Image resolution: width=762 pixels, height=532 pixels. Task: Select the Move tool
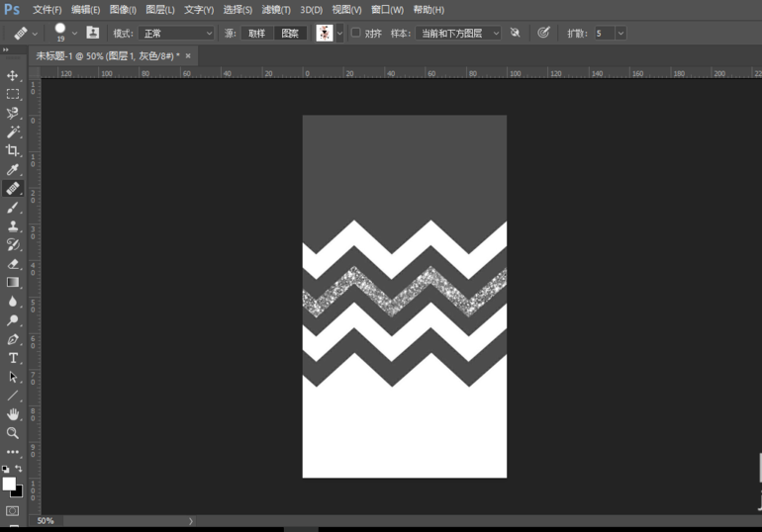(13, 75)
